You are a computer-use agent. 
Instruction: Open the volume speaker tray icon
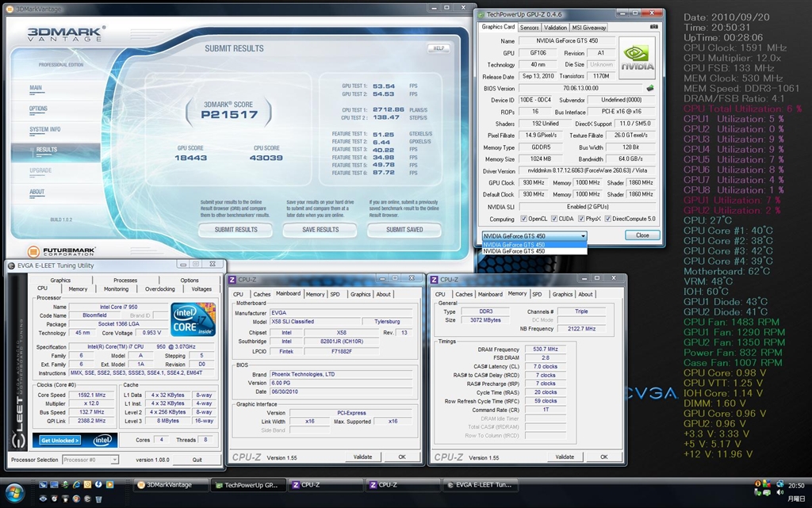(x=780, y=493)
